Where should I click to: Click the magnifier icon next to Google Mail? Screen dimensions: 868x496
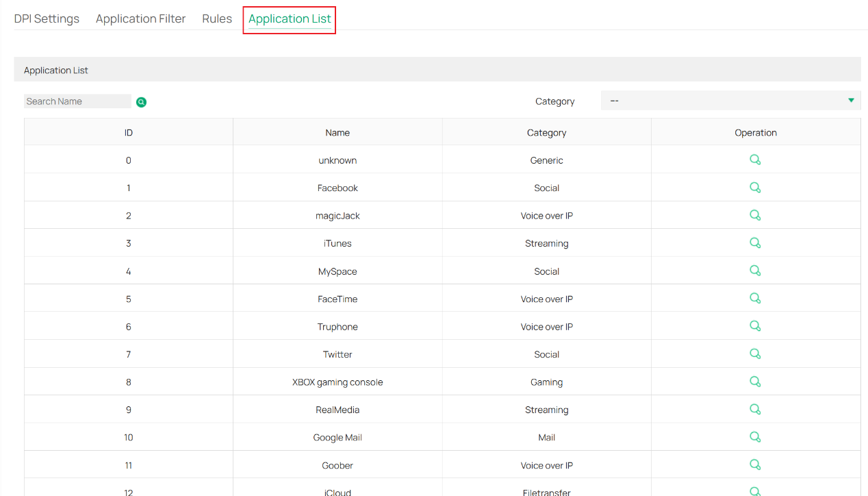(x=755, y=436)
